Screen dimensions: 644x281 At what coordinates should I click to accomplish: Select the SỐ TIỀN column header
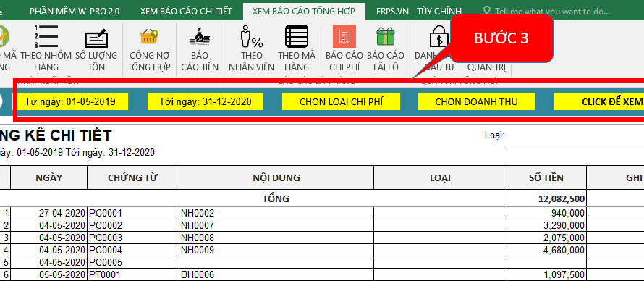pyautogui.click(x=546, y=177)
